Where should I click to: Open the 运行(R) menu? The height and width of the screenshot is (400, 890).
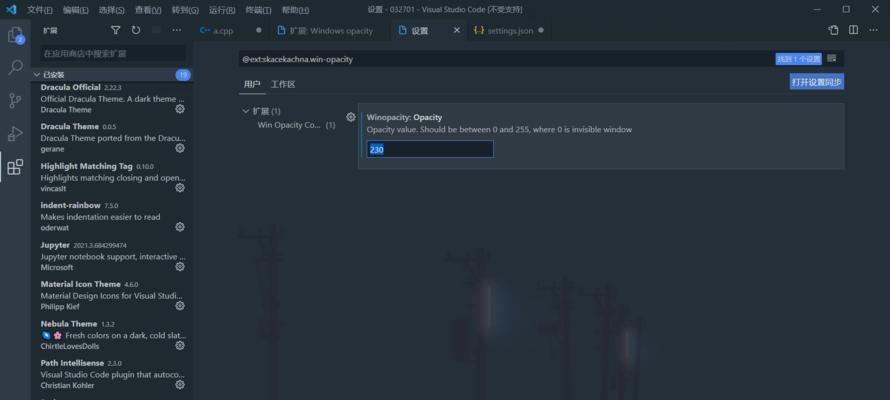coord(222,10)
